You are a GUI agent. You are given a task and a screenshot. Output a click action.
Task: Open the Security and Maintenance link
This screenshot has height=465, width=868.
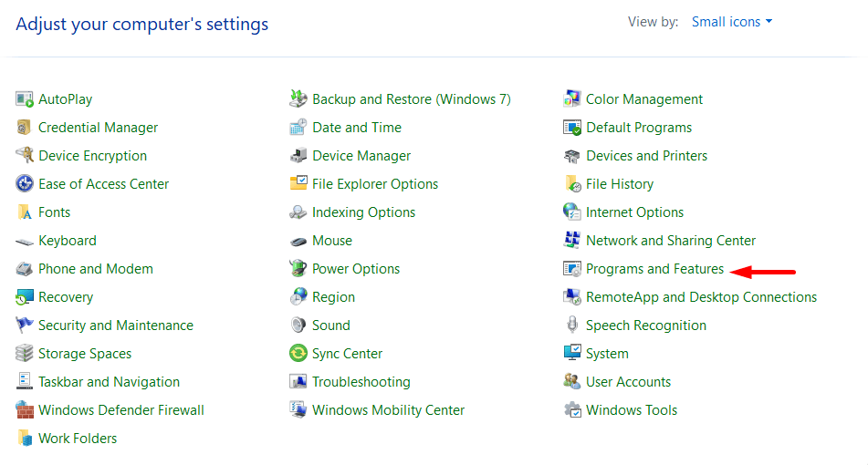(116, 325)
